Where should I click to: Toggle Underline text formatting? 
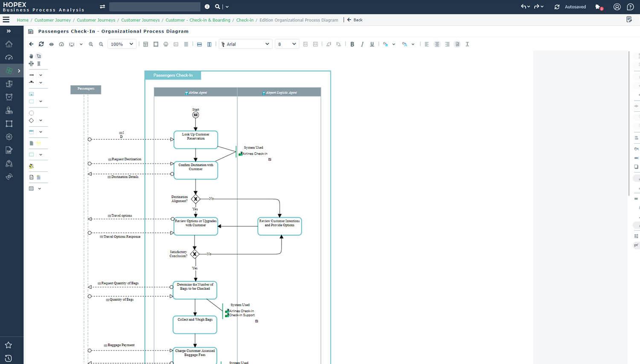[x=372, y=44]
